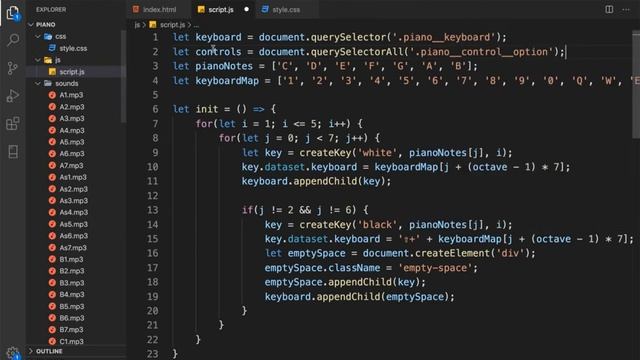Click the breadcrumb ellipsis segment
Screen dimensions: 640x360
tap(196, 25)
